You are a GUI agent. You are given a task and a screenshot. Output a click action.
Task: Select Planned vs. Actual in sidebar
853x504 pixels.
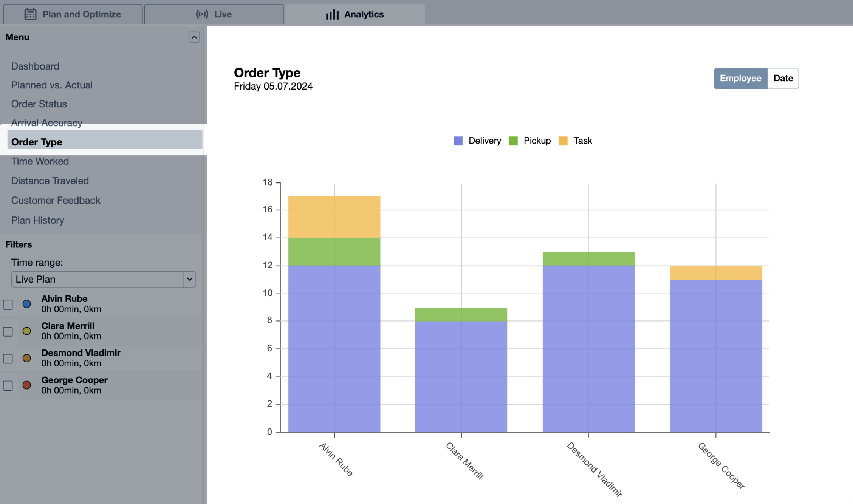tap(52, 85)
